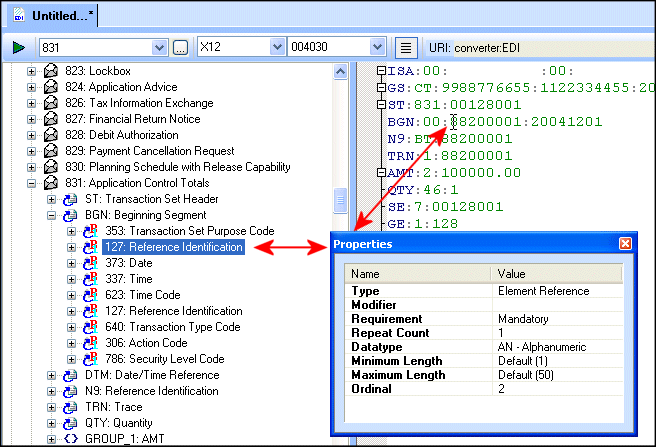656x447 pixels.
Task: Collapse the 831: Application Control Totals node
Action: (x=32, y=183)
